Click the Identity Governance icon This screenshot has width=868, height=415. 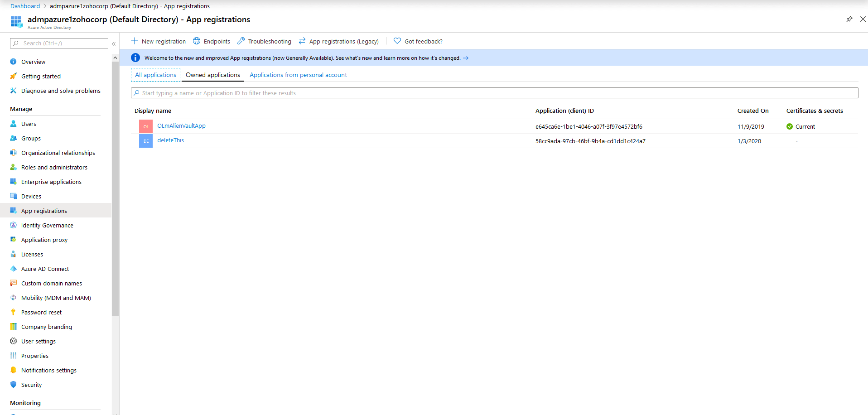point(13,225)
